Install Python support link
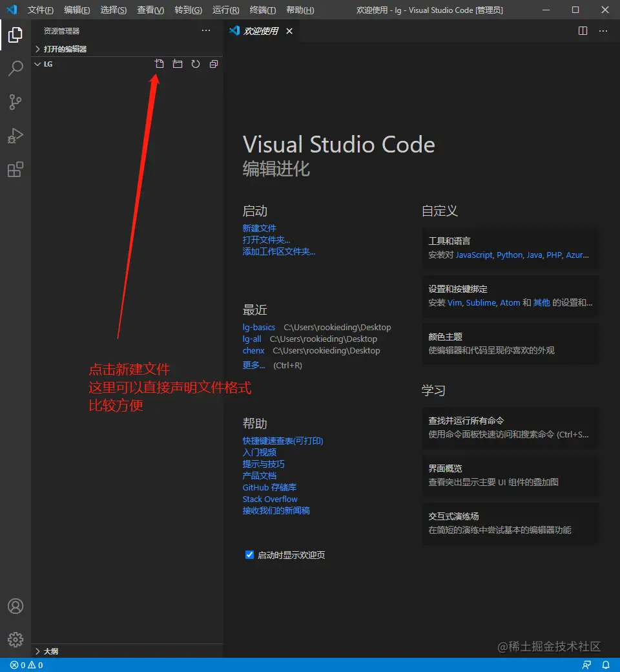The image size is (620, 672). pos(510,255)
